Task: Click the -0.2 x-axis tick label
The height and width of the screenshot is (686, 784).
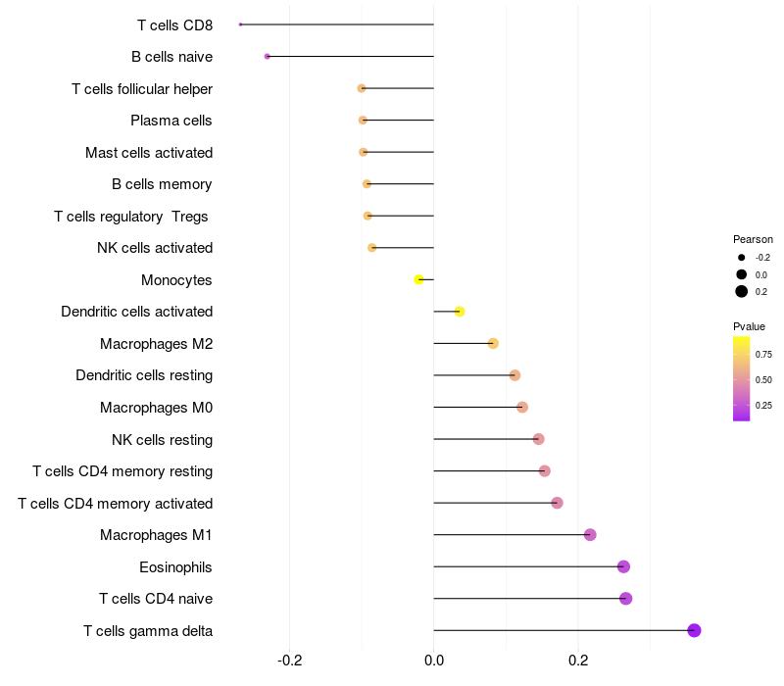Action: pyautogui.click(x=289, y=661)
